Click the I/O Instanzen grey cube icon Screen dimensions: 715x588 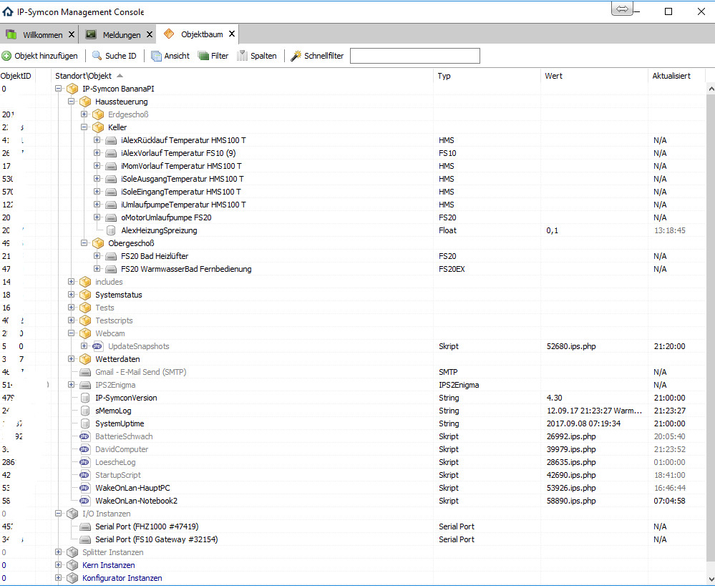pos(72,514)
